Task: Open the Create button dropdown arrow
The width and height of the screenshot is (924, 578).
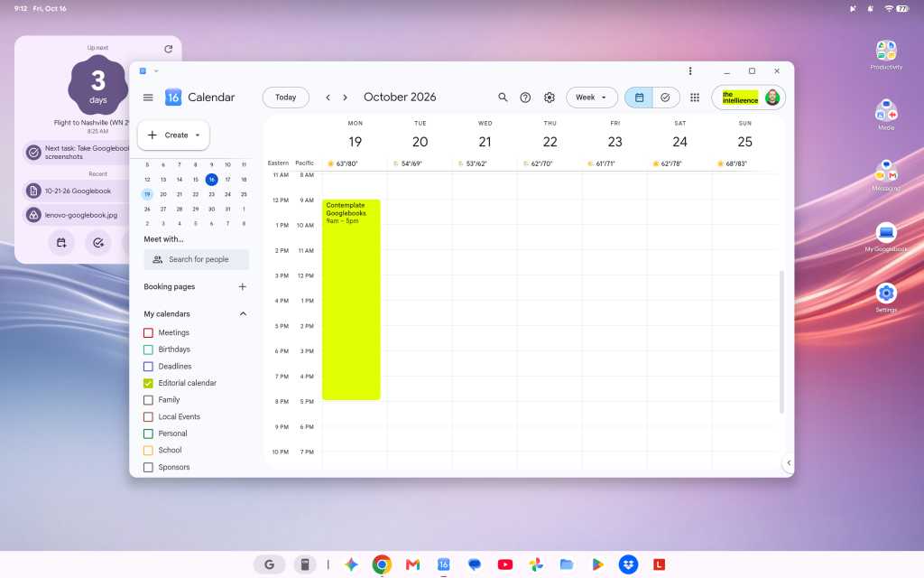Action: point(198,135)
